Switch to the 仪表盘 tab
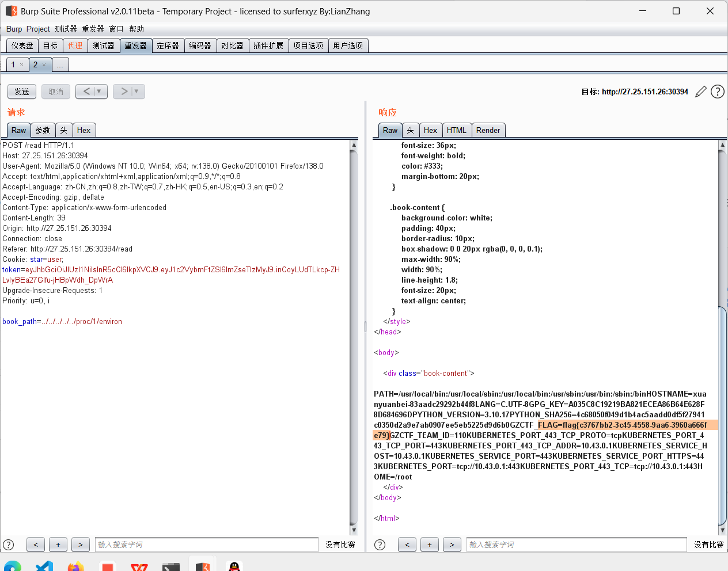This screenshot has width=728, height=571. point(22,45)
